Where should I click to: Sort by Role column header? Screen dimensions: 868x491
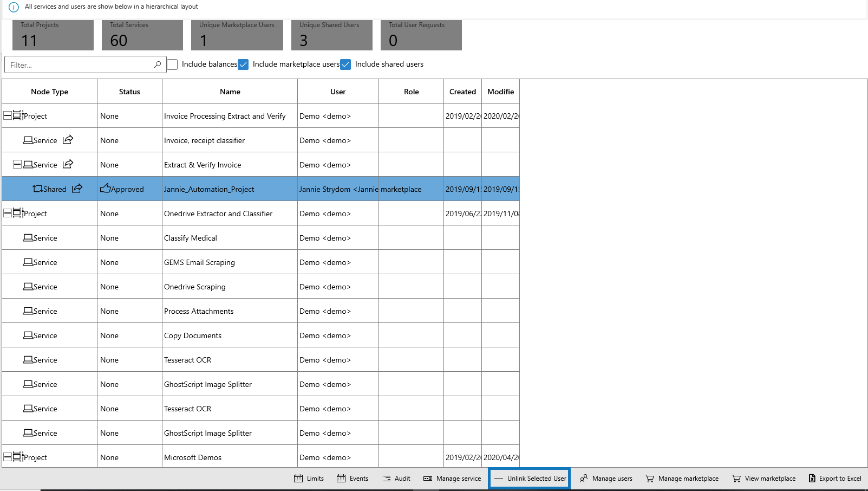(412, 92)
